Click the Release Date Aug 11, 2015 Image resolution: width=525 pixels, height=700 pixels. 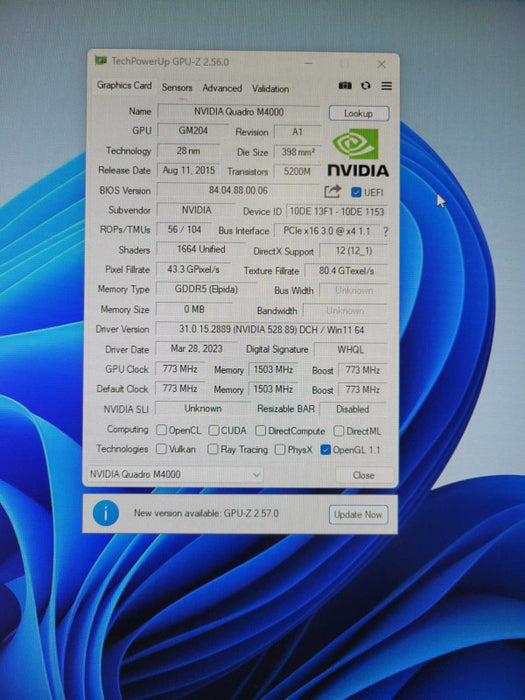[188, 170]
